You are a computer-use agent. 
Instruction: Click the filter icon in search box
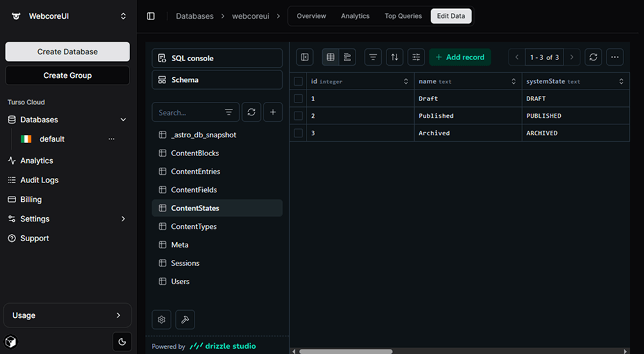coord(229,112)
